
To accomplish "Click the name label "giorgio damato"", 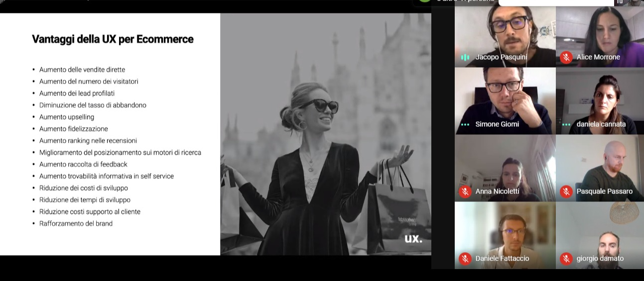I will (x=600, y=259).
